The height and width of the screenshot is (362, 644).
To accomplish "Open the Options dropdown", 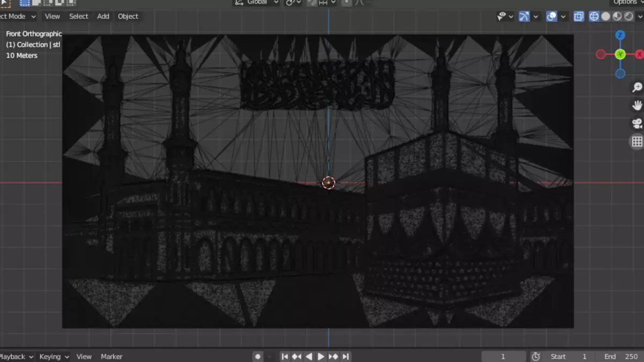I will pyautogui.click(x=627, y=2).
